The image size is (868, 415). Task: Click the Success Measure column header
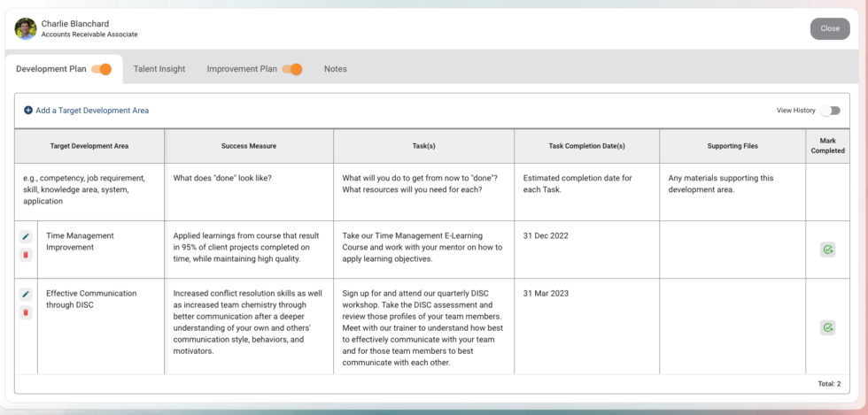(x=249, y=146)
